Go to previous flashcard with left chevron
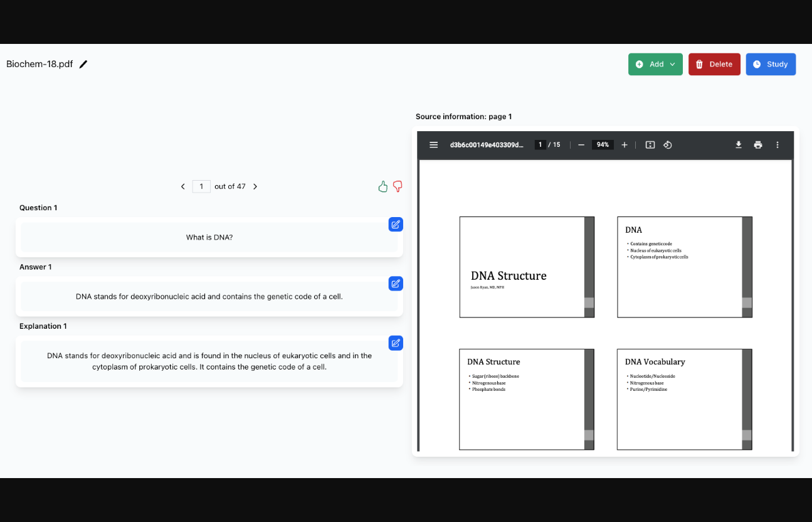Image resolution: width=812 pixels, height=522 pixels. (183, 186)
